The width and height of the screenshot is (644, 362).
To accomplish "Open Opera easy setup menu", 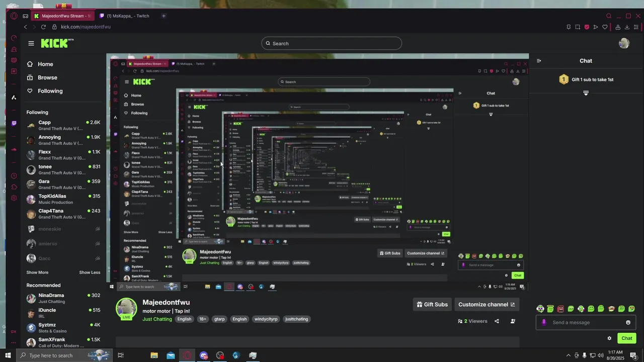I will tap(636, 27).
